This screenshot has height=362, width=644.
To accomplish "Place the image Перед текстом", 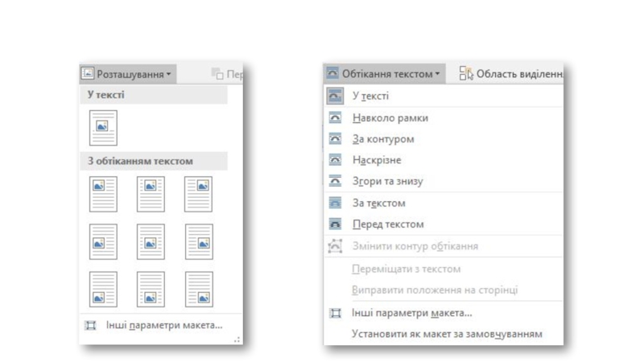I will pyautogui.click(x=387, y=224).
